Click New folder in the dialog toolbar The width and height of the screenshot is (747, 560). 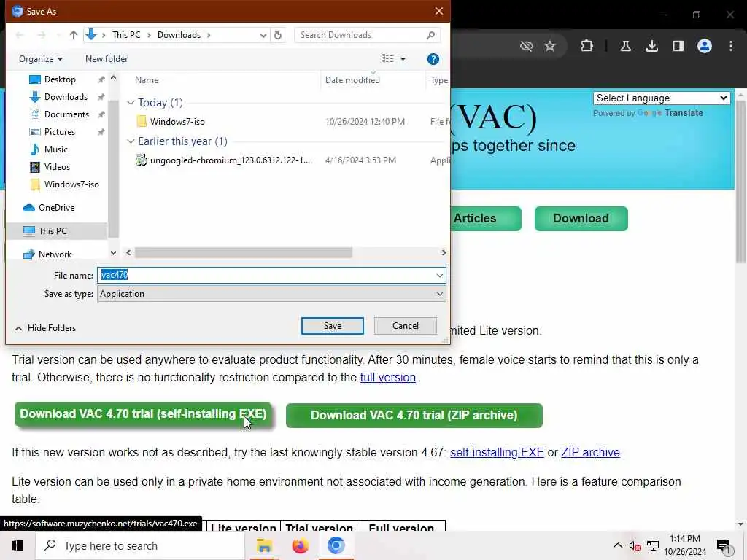[x=107, y=59]
